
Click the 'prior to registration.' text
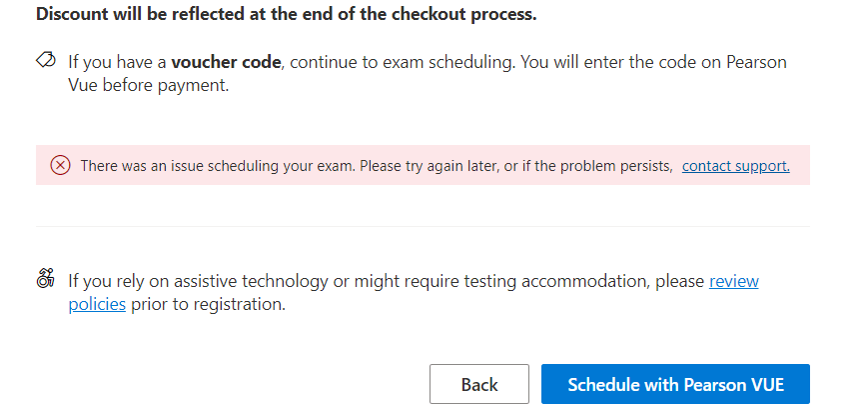[208, 304]
